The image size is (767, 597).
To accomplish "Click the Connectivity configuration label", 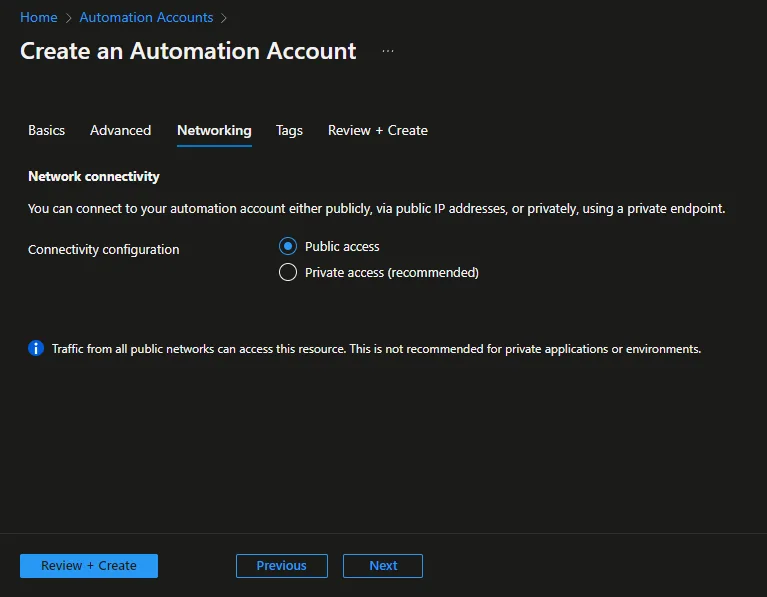I will [104, 250].
